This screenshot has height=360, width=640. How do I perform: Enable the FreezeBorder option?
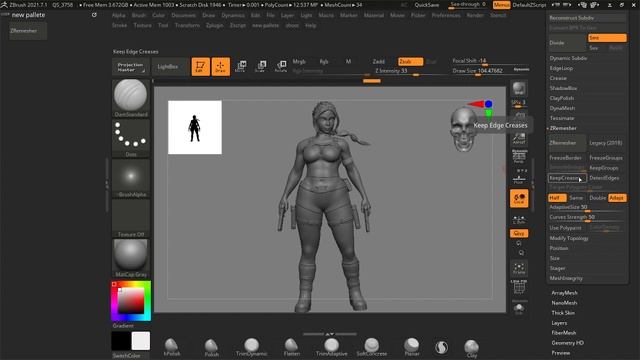click(x=567, y=158)
